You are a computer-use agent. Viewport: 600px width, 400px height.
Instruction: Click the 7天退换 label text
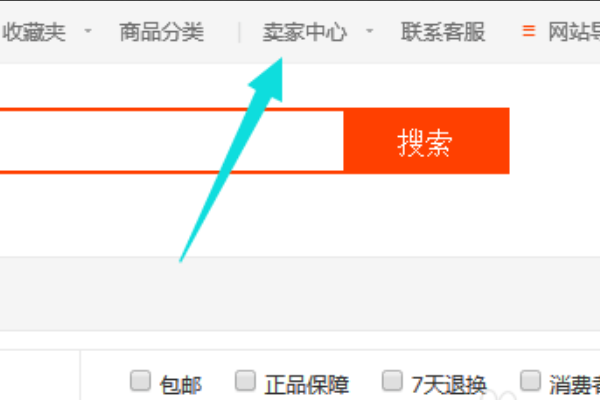[449, 385]
